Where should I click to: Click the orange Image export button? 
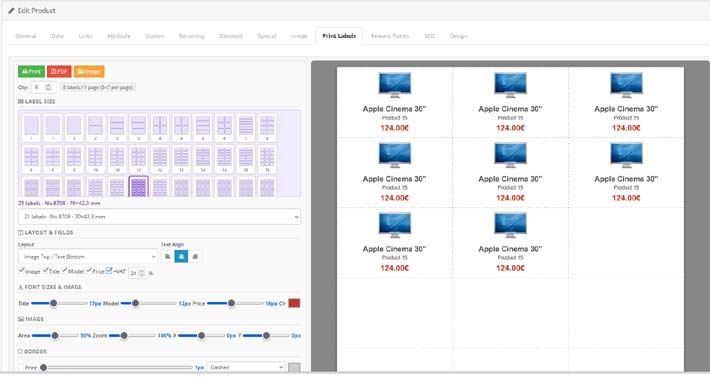click(89, 72)
